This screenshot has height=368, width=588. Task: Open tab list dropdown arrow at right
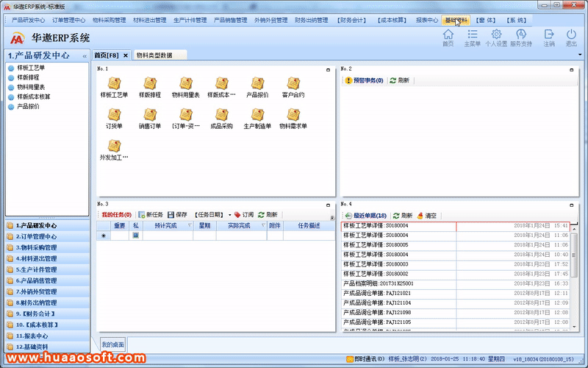click(x=580, y=54)
